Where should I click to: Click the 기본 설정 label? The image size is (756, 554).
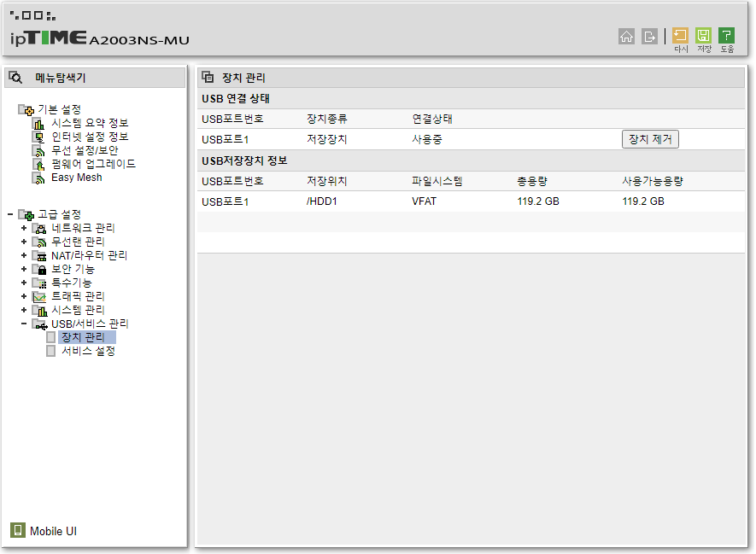(x=59, y=110)
